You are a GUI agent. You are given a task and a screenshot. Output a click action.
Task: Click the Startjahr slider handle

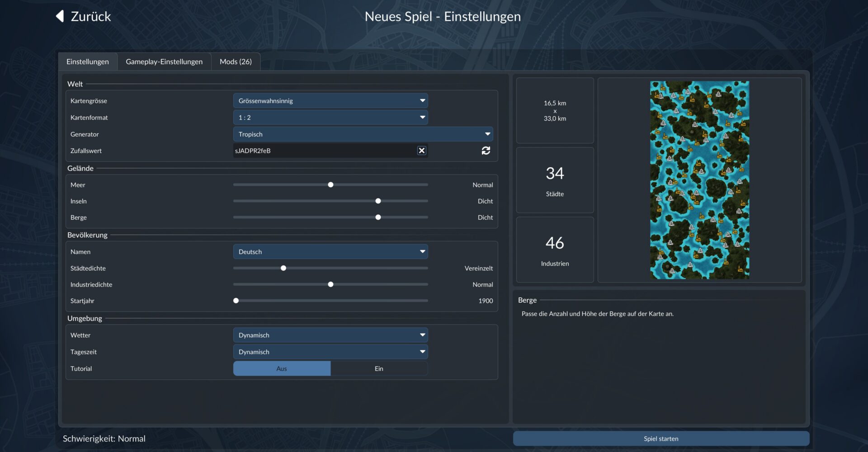pos(236,301)
